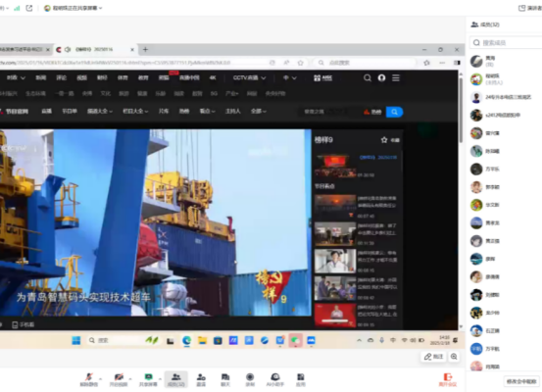The image size is (542, 392).
Task: Click the hot list flame button beside search
Action: tap(372, 112)
